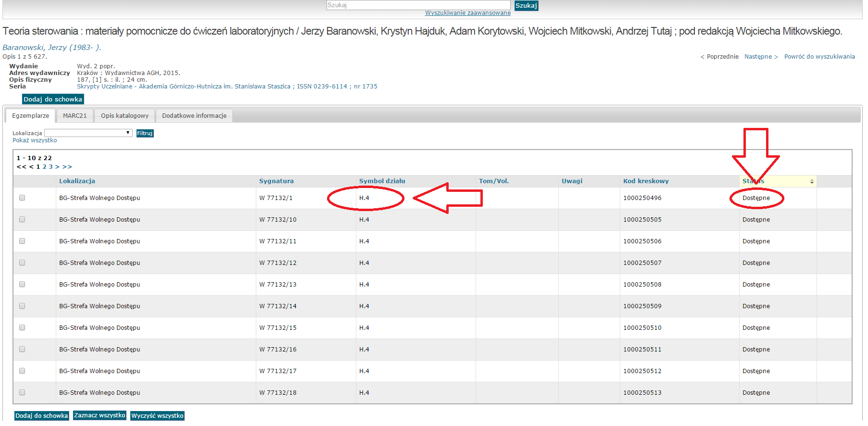The height and width of the screenshot is (426, 868).
Task: Tick the checkbox for W 77132/15
Action: [x=22, y=327]
